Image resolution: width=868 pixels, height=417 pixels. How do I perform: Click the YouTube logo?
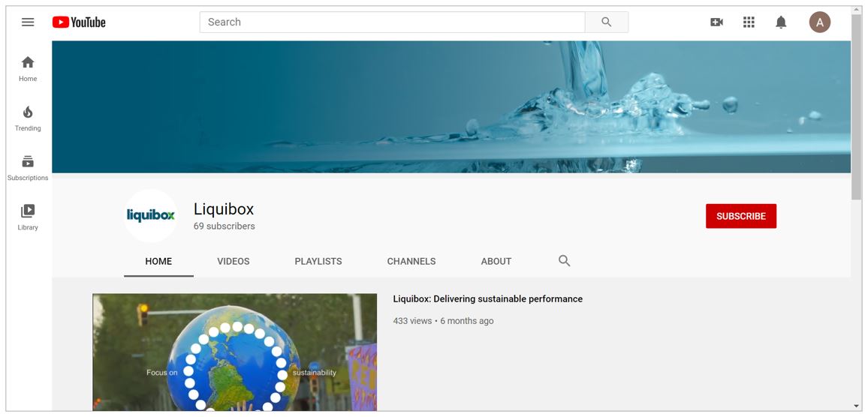click(x=79, y=22)
